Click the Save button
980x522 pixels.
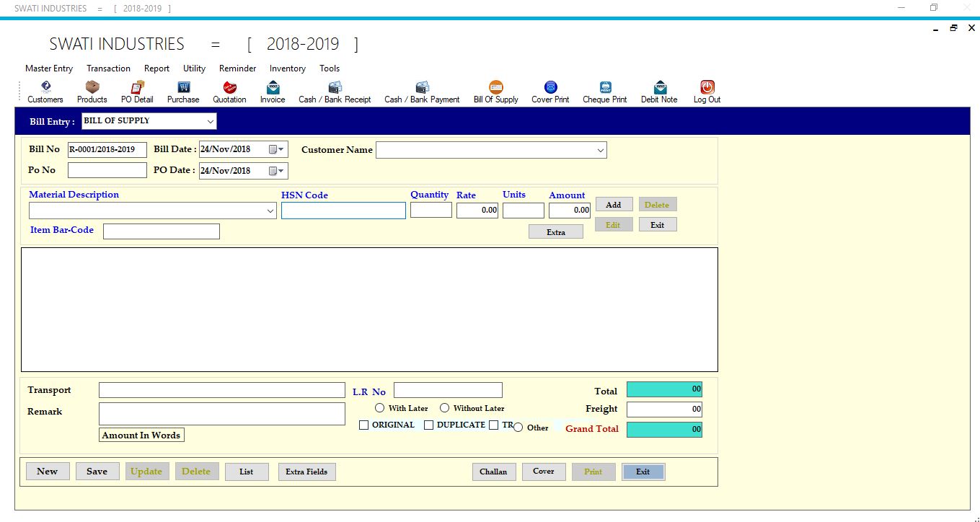[x=97, y=472]
